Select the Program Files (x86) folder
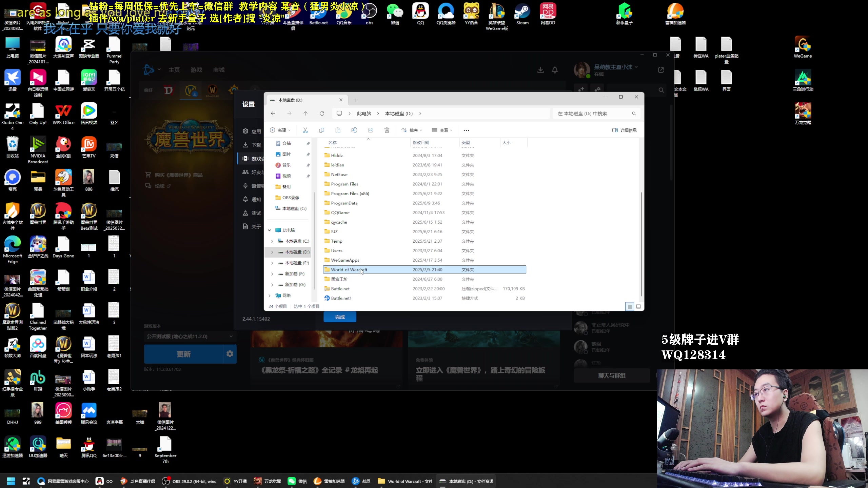Image resolution: width=868 pixels, height=488 pixels. [x=425, y=194]
